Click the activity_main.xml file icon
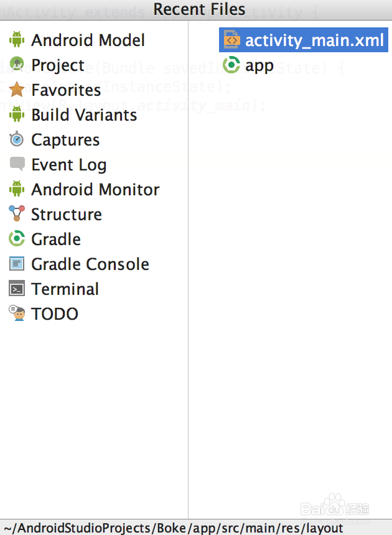The height and width of the screenshot is (535, 392). point(230,40)
